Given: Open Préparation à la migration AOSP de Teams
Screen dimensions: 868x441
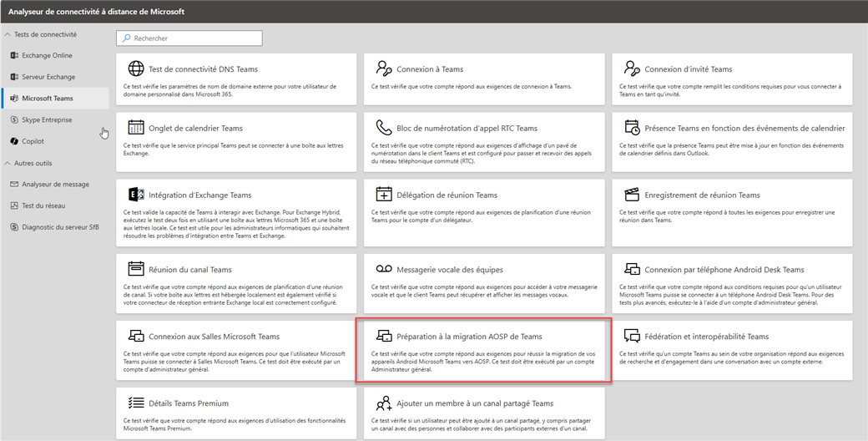Looking at the screenshot, I should pos(484,350).
